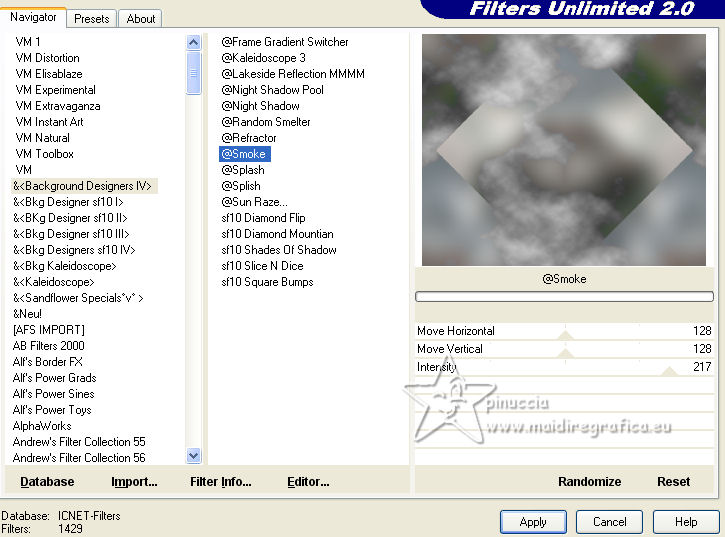Image resolution: width=725 pixels, height=537 pixels.
Task: Select VM Instant Art category
Action: (x=49, y=122)
